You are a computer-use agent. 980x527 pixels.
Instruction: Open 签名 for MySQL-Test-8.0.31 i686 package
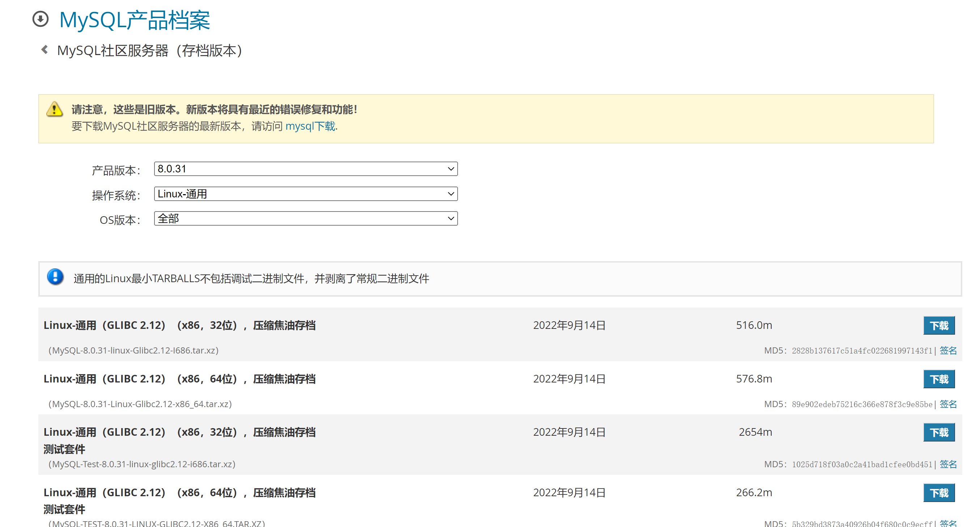tap(948, 464)
